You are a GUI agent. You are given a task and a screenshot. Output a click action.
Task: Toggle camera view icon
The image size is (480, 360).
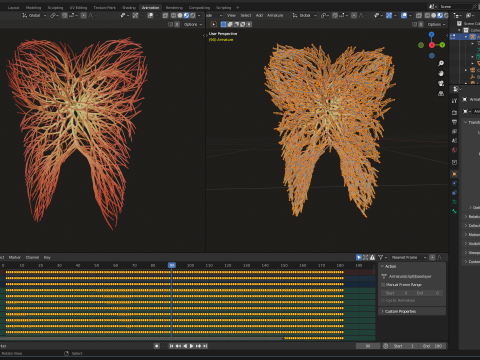441,83
